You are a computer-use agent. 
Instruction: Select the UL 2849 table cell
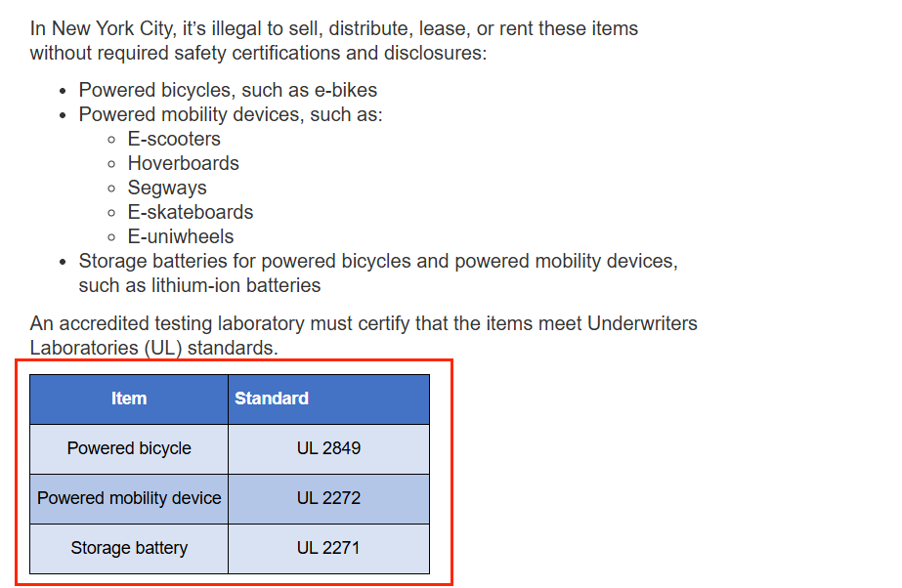[x=328, y=449]
